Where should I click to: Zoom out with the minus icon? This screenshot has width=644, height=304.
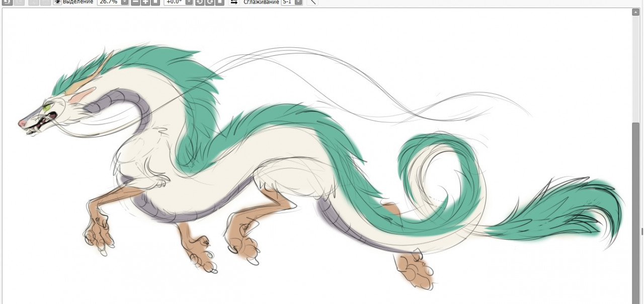[x=135, y=2]
